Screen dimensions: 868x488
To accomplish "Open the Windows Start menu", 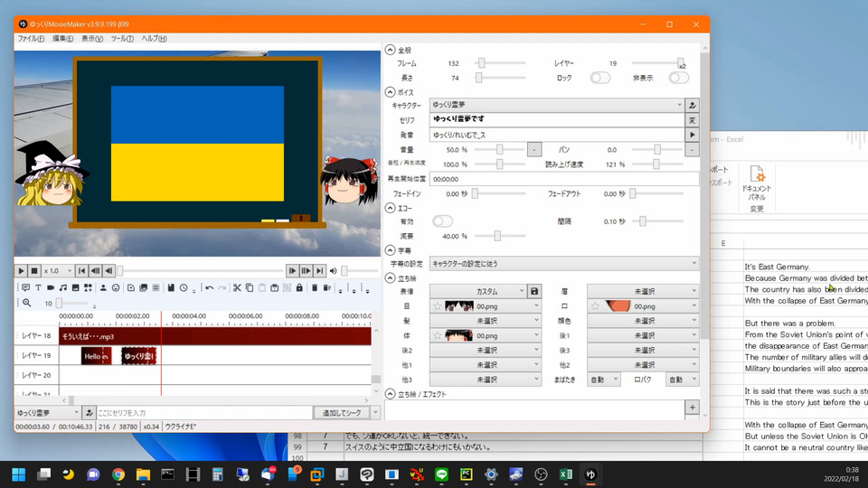I will 18,474.
